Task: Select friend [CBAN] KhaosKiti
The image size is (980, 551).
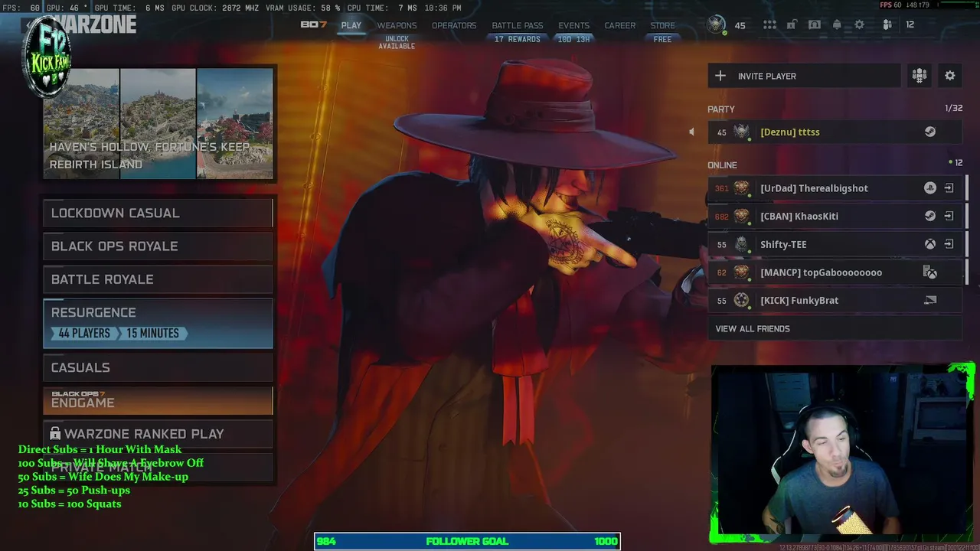Action: 835,217
